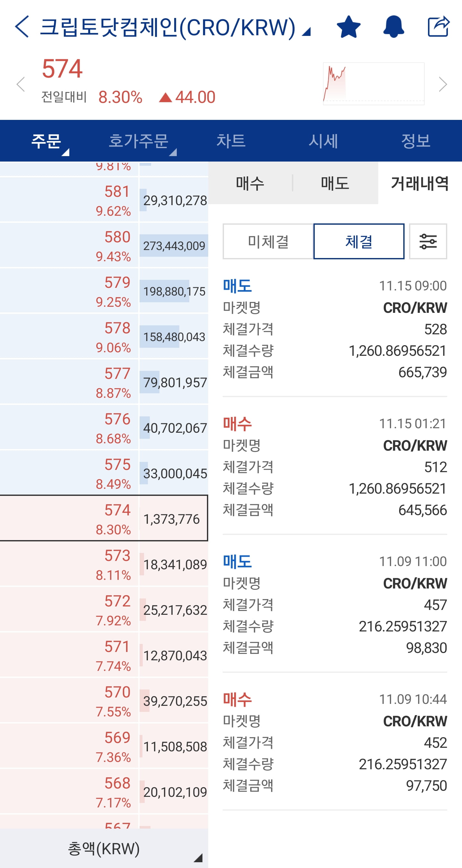Open the mini price chart thumbnail
Image resolution: width=462 pixels, height=868 pixels.
[374, 84]
